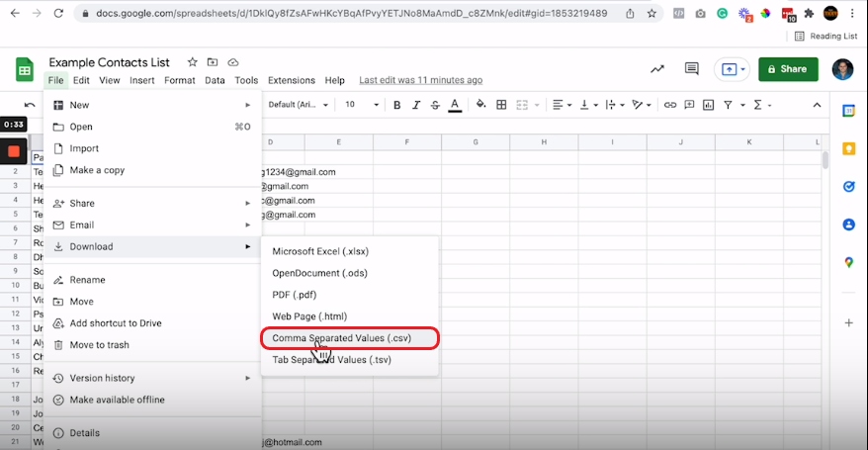The image size is (868, 450).
Task: Open the activity dashboard trend icon
Action: (657, 69)
